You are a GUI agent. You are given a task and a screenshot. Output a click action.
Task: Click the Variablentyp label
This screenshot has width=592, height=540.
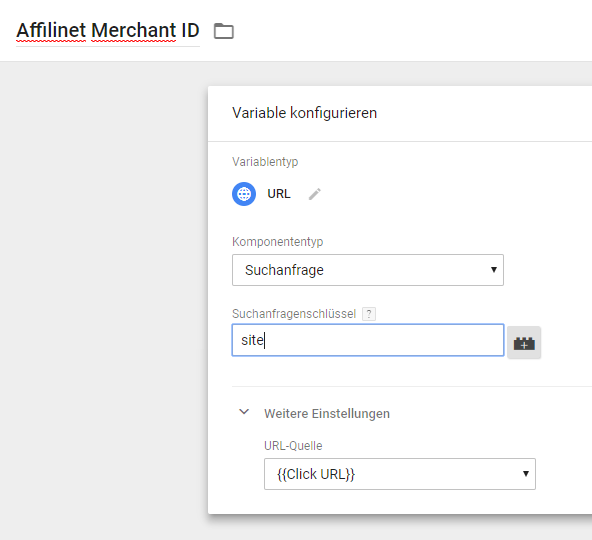tap(265, 162)
